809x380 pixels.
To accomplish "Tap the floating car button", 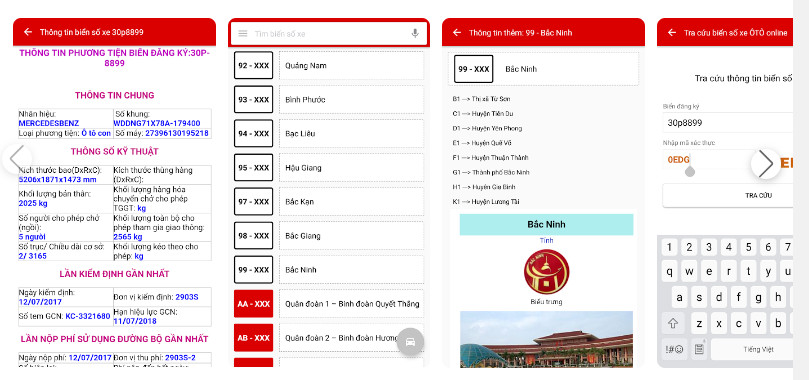I will pos(411,341).
